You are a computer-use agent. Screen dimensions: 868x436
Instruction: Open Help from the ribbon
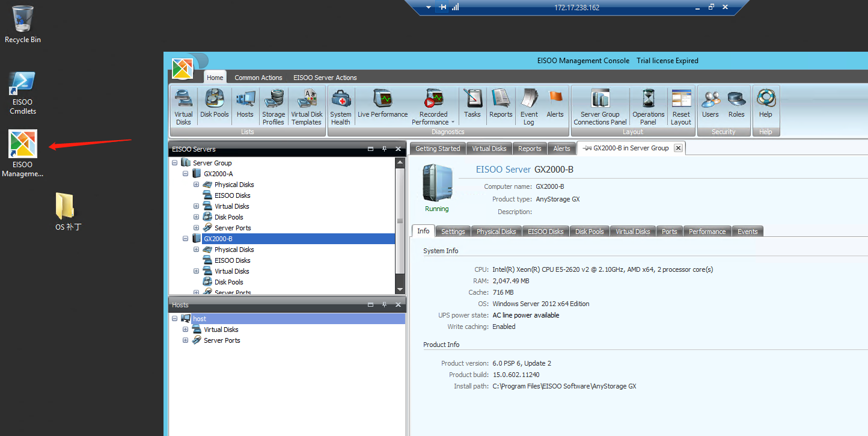(766, 103)
